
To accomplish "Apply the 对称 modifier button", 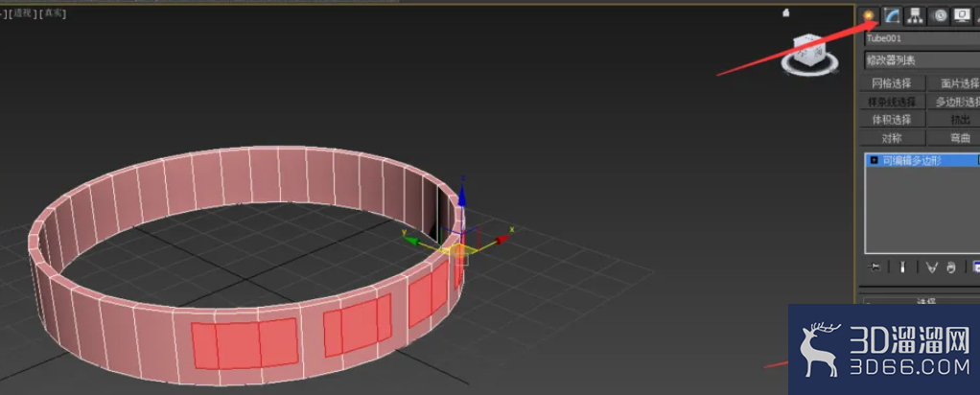I will tap(892, 137).
